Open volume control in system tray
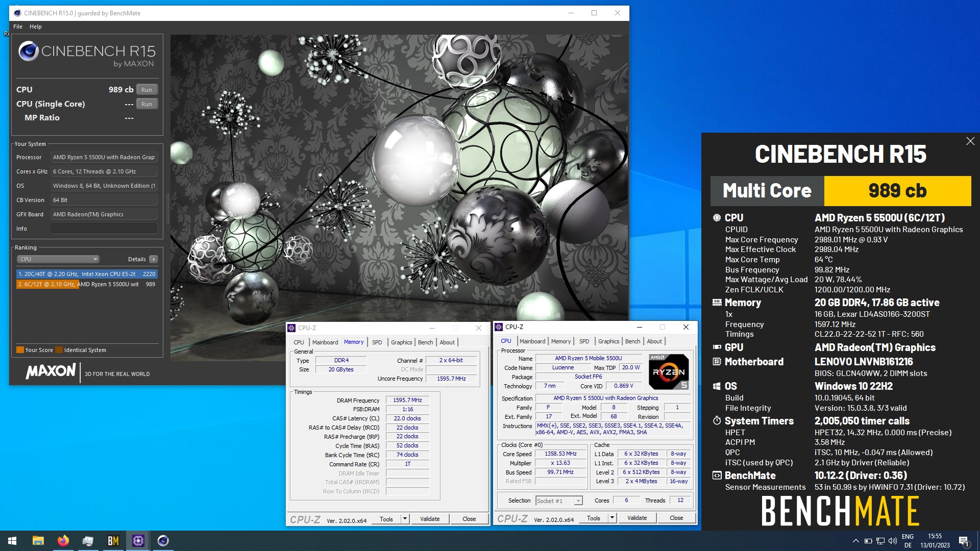980x551 pixels. (x=892, y=541)
